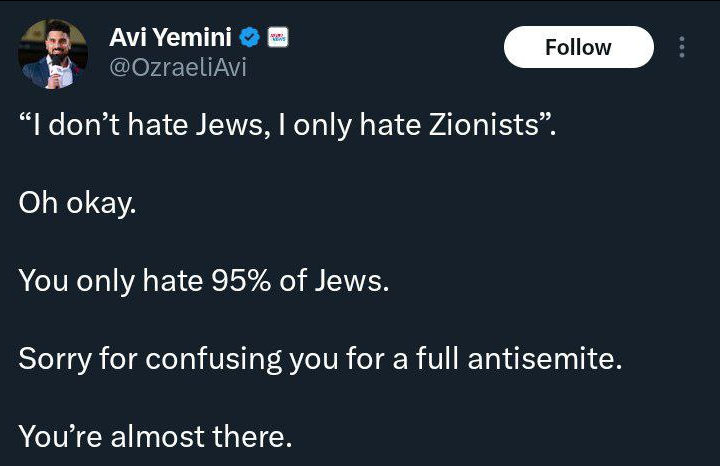Click the word "okay" in the tweet

(99, 203)
